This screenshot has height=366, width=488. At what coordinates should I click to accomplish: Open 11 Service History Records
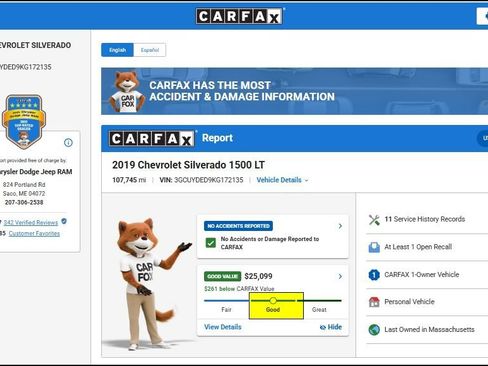coord(425,219)
